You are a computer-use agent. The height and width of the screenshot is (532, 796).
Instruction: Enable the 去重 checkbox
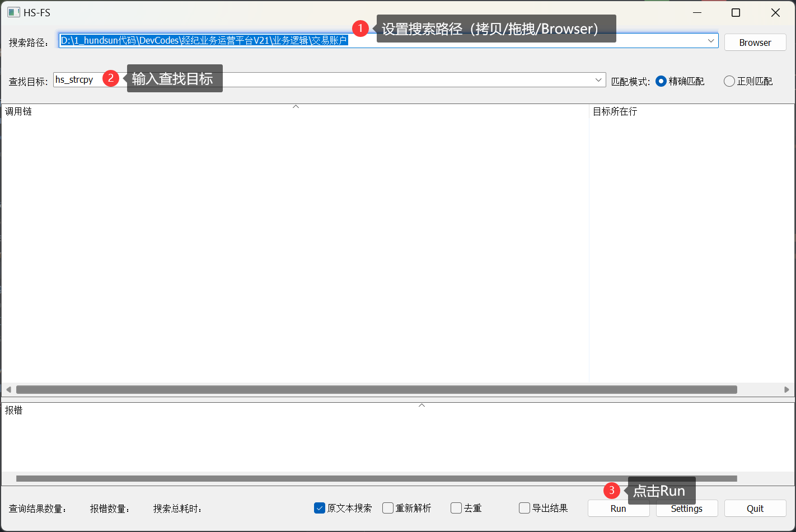point(456,508)
